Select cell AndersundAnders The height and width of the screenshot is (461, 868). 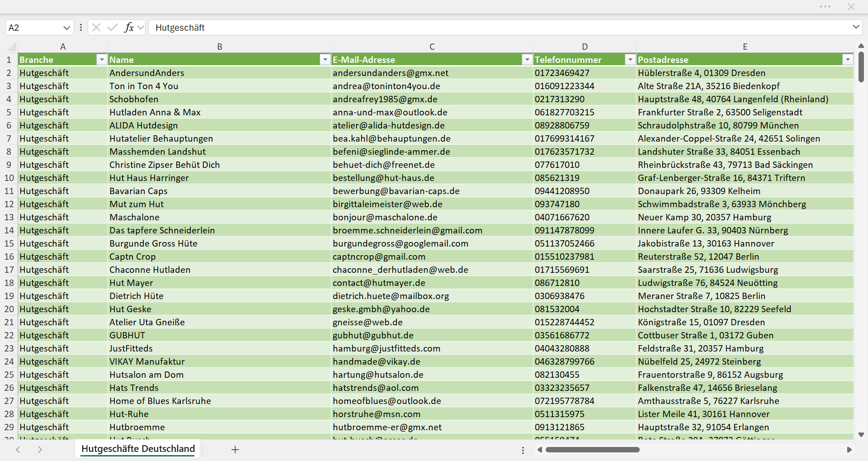(219, 73)
